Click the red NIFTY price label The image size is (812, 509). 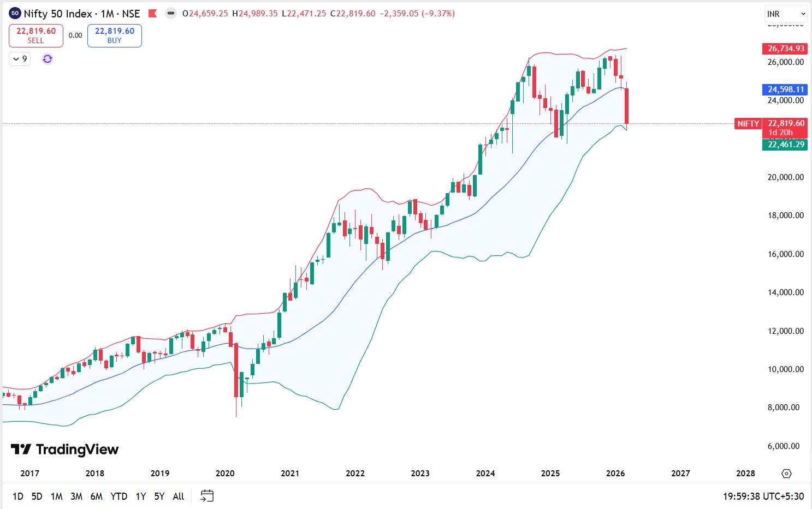click(748, 124)
